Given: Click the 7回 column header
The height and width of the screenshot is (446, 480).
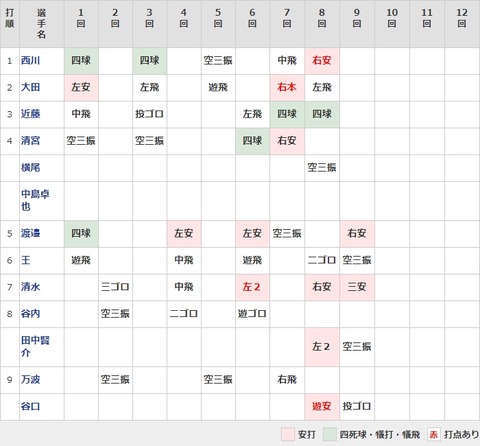Looking at the screenshot, I should point(287,18).
